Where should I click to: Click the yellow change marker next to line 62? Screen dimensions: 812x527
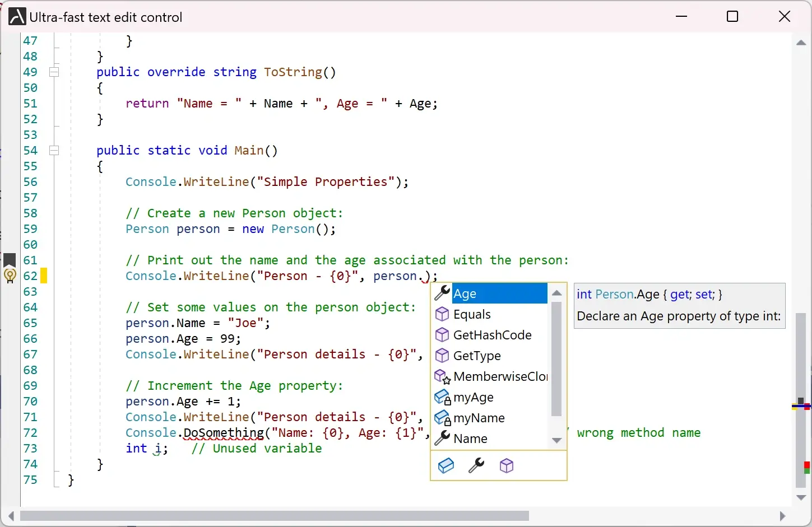click(x=43, y=276)
